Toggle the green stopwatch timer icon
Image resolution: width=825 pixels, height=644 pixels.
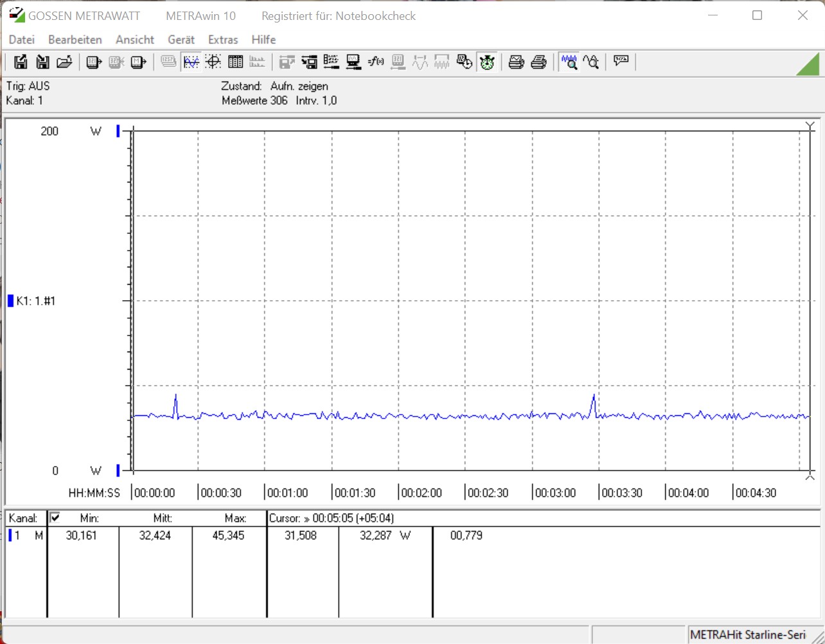tap(487, 62)
